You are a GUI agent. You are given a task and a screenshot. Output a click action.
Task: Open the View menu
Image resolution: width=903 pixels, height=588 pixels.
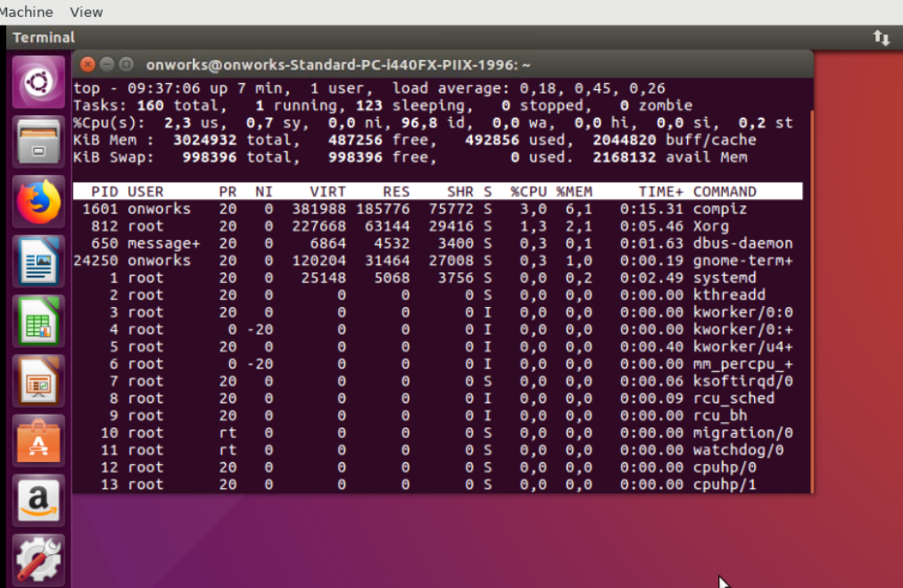coord(86,12)
